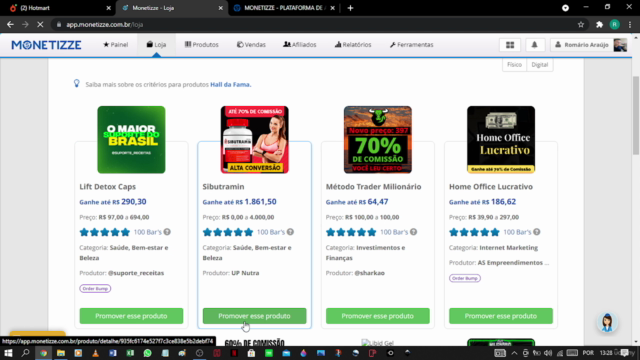Open the Chrome profile avatar
Image resolution: width=640 pixels, height=360 pixels.
[x=615, y=24]
